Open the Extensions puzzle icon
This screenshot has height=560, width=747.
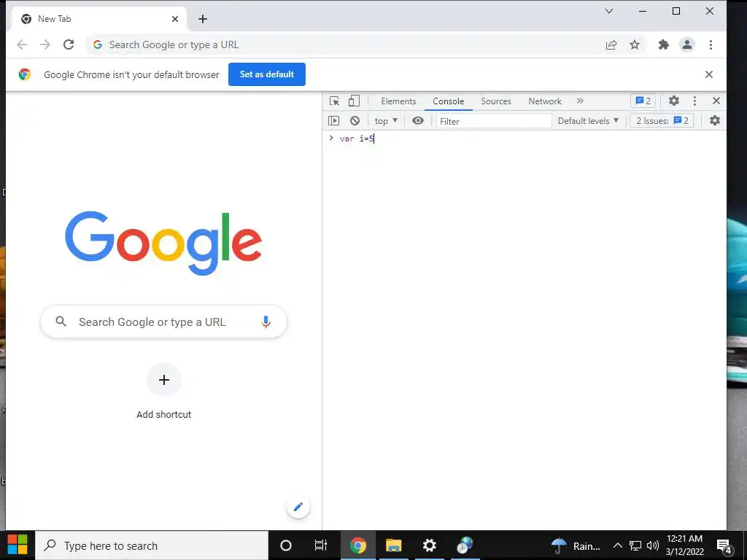coord(663,44)
